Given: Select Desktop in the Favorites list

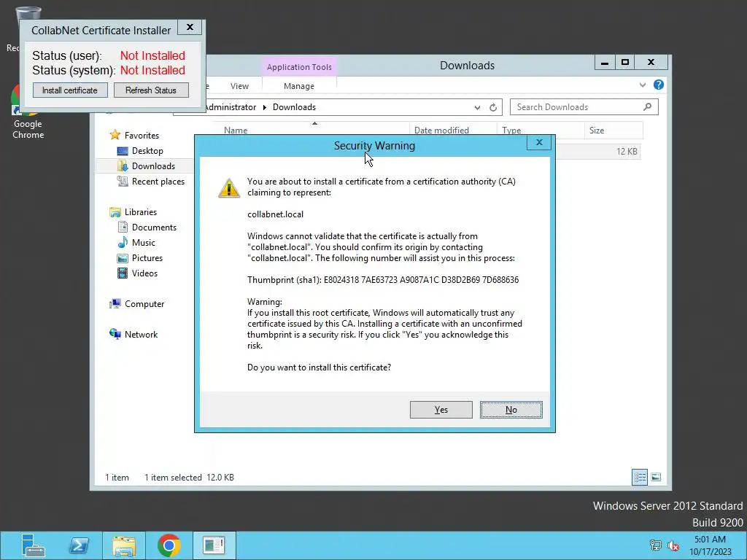Looking at the screenshot, I should tap(147, 151).
